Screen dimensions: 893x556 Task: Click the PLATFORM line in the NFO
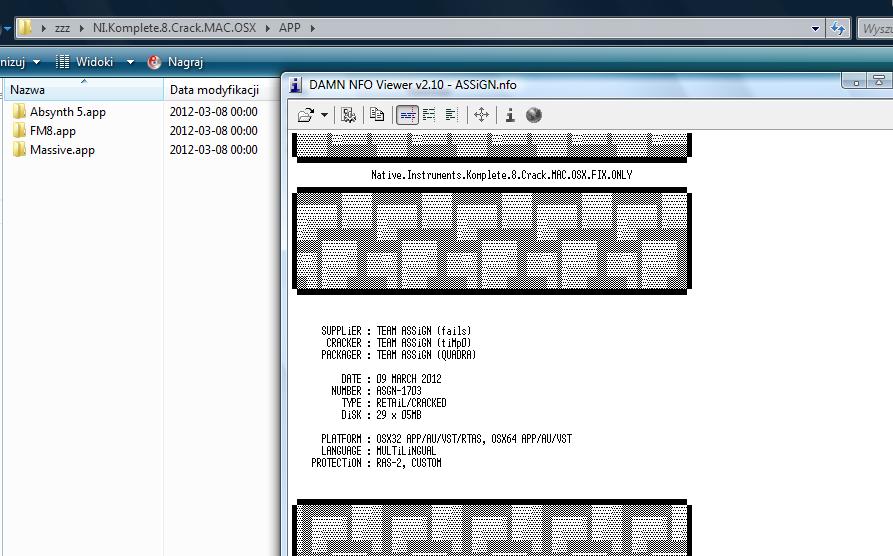click(446, 439)
